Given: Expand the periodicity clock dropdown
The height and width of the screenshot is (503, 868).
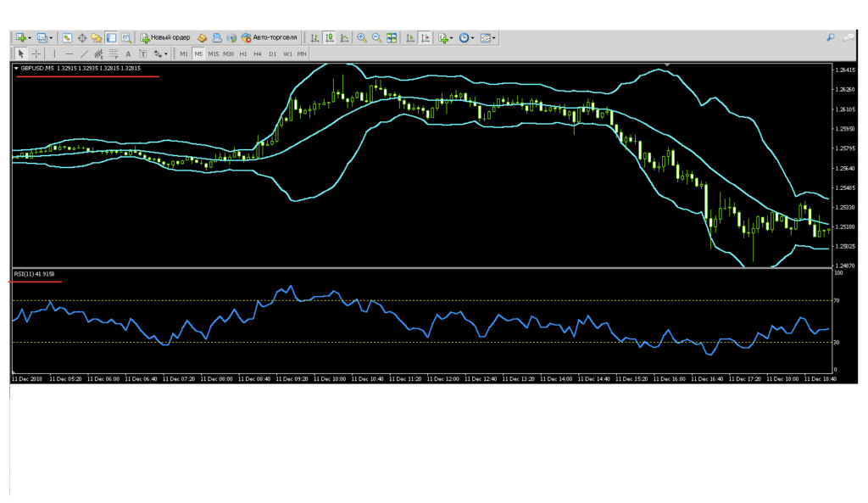Looking at the screenshot, I should tap(473, 37).
